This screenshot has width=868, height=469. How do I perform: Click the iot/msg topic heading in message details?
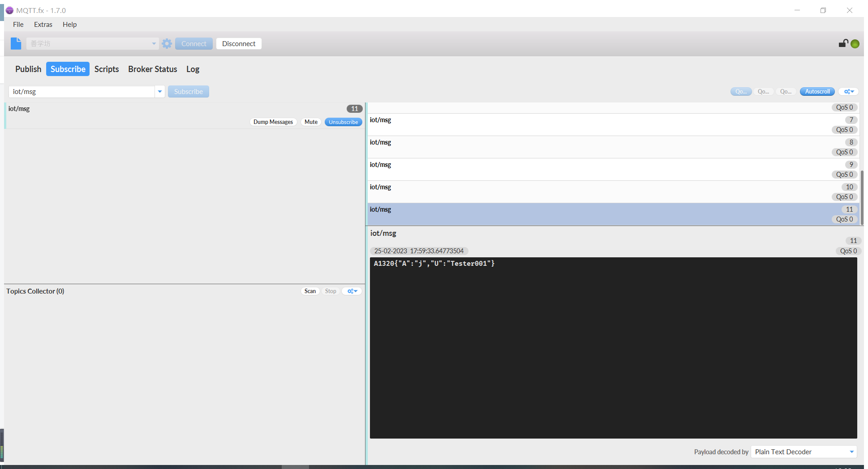coord(383,233)
